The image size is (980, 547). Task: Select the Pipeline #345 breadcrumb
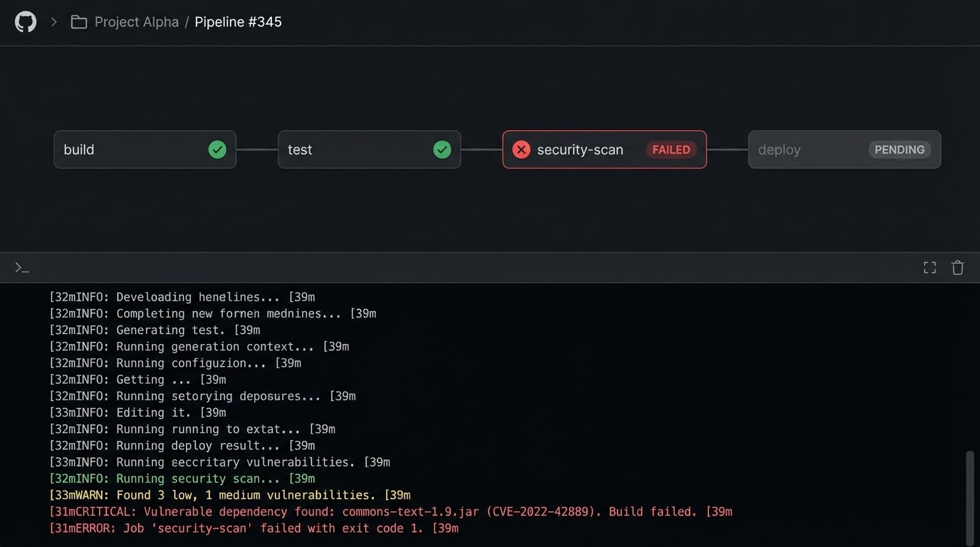point(238,22)
